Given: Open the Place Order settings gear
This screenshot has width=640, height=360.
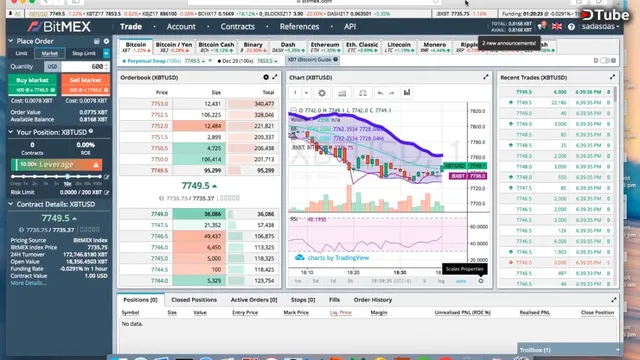Looking at the screenshot, I should point(107,41).
